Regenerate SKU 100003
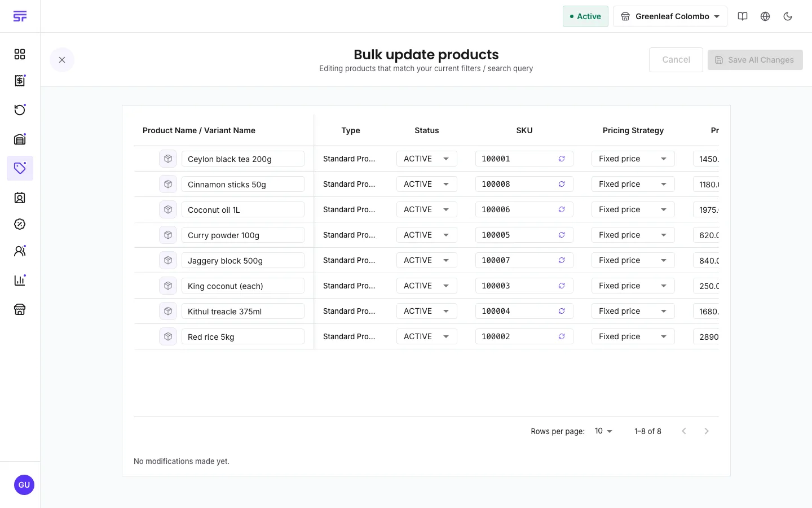Screen dimensions: 812x508 pyautogui.click(x=562, y=286)
